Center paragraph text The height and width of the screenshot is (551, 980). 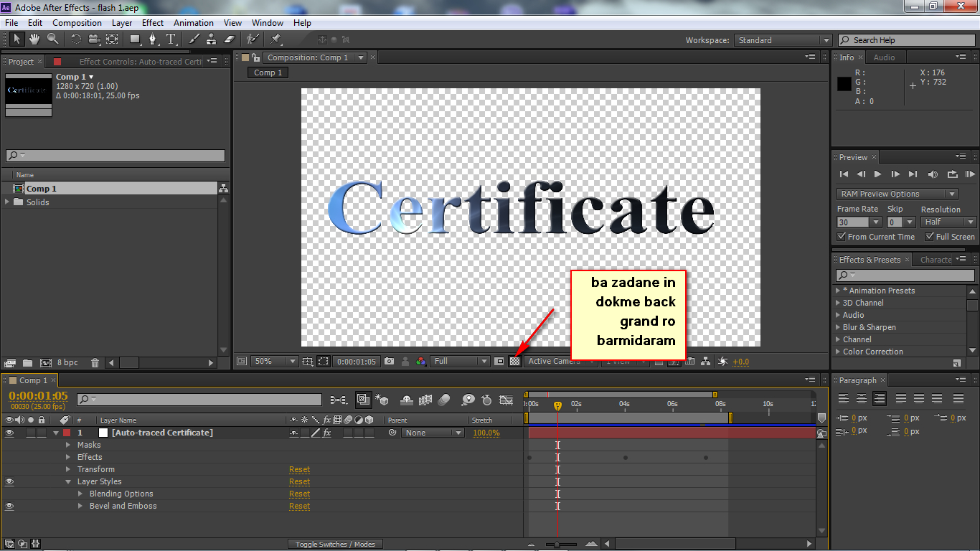coord(862,399)
